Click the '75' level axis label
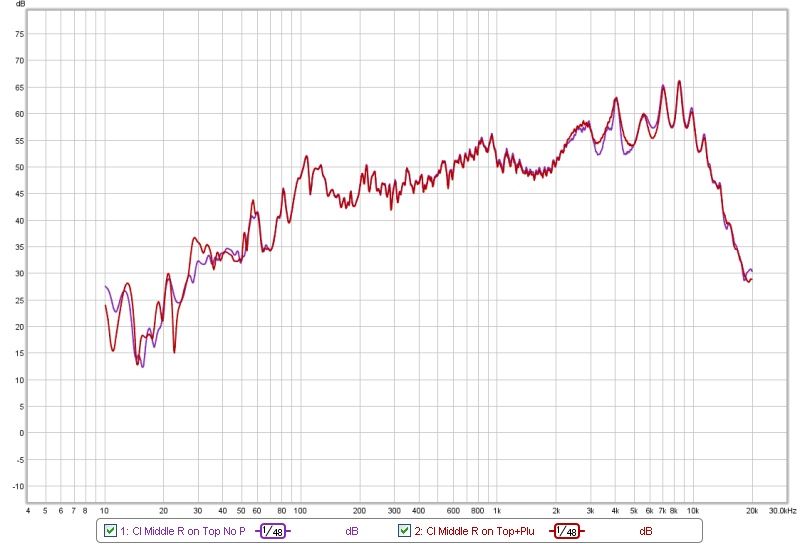This screenshot has width=800, height=544. (x=19, y=34)
